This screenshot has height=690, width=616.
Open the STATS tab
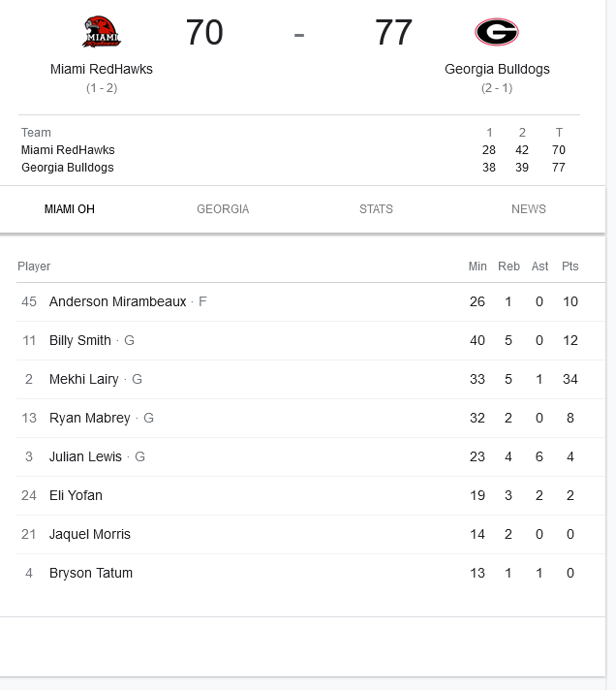pos(376,209)
